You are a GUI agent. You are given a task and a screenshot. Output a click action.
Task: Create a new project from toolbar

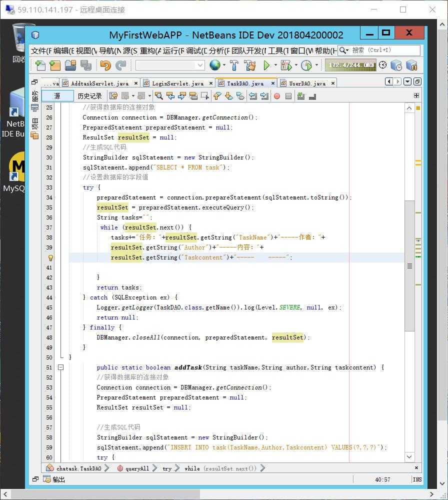pos(55,65)
